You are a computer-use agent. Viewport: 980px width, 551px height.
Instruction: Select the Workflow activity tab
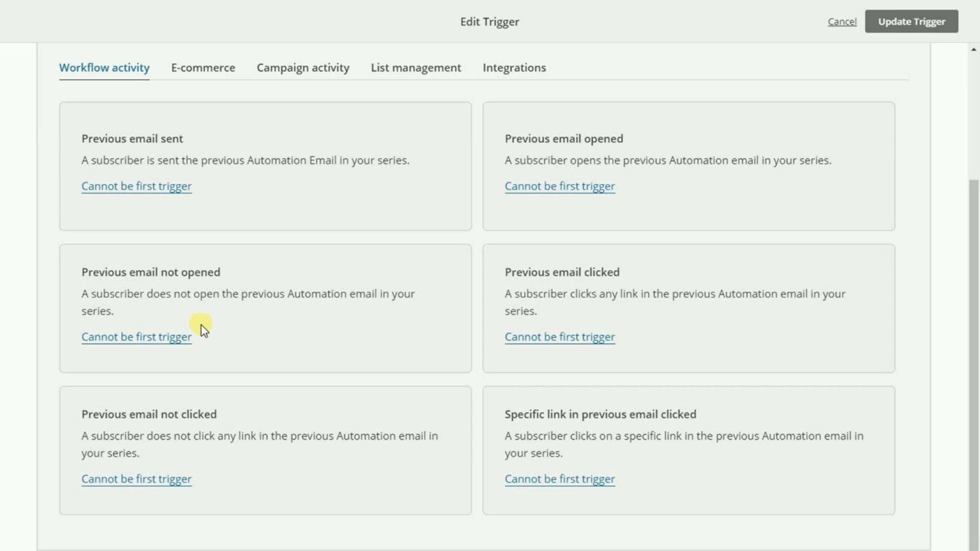coord(104,67)
